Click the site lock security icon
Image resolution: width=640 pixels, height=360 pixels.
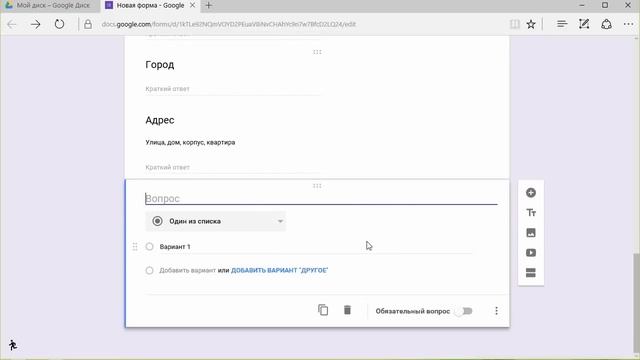(x=88, y=24)
